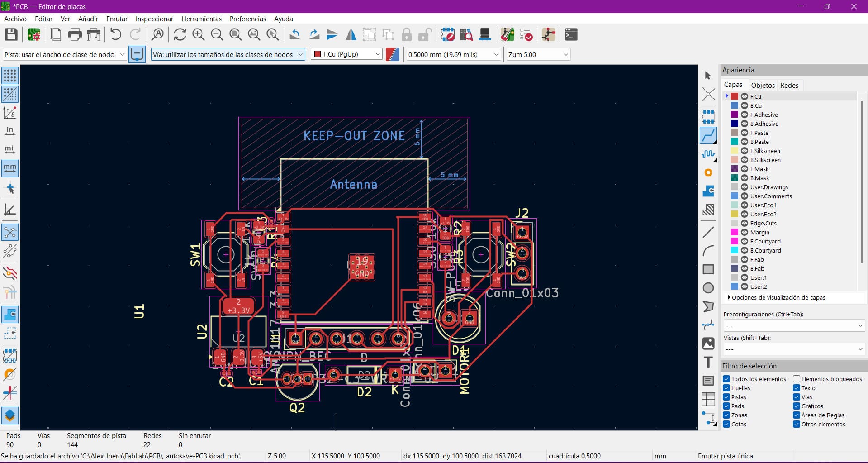868x463 pixels.
Task: Select the Add Text tool
Action: [708, 362]
